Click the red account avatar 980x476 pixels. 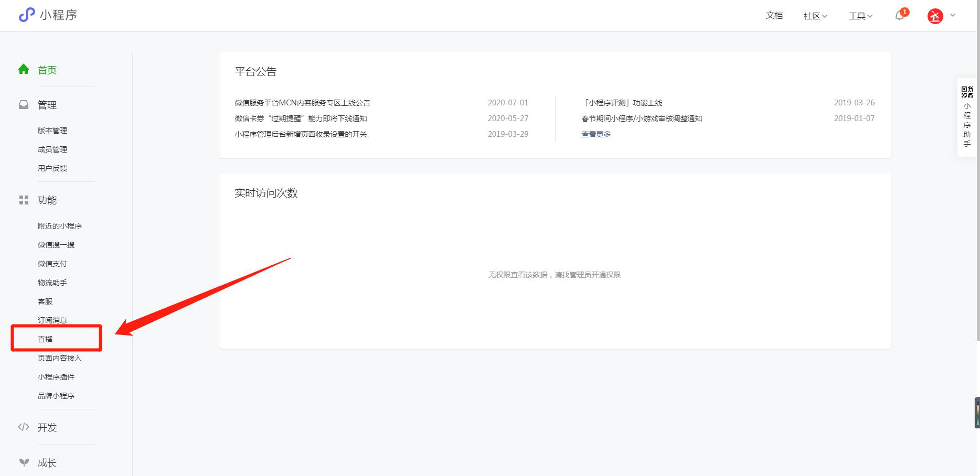pos(935,16)
